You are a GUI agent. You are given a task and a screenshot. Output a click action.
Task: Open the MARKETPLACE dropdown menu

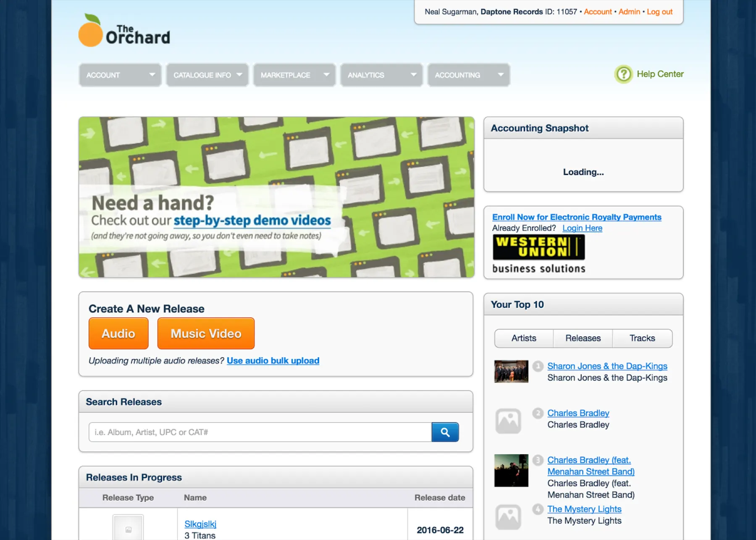294,75
